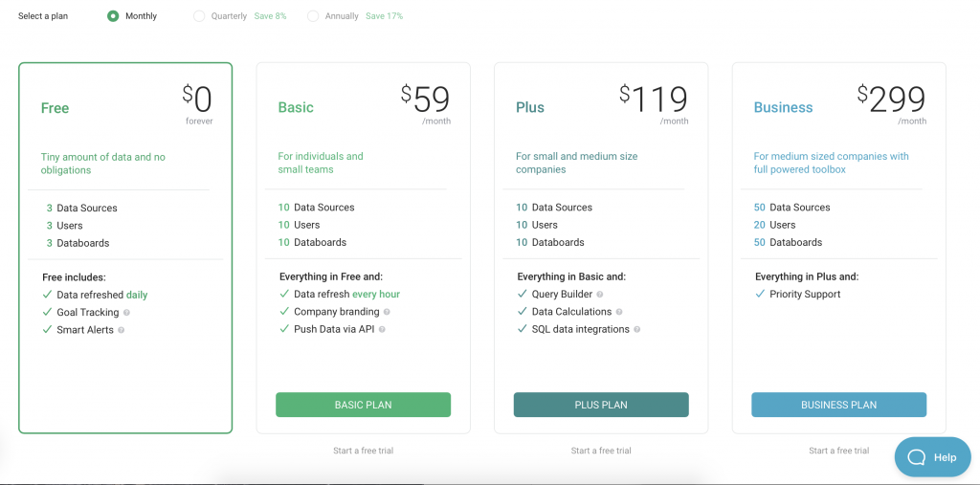Open the Help chat widget
This screenshot has width=980, height=485.
[x=932, y=457]
